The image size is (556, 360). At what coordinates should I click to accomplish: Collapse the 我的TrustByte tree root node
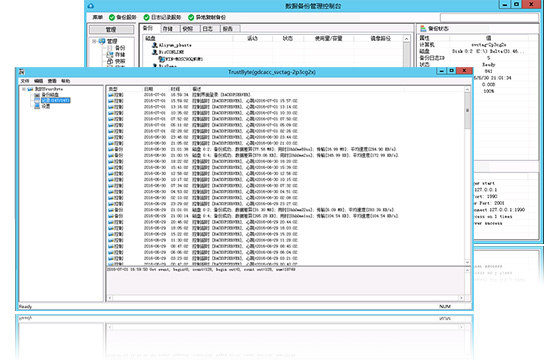tap(24, 89)
